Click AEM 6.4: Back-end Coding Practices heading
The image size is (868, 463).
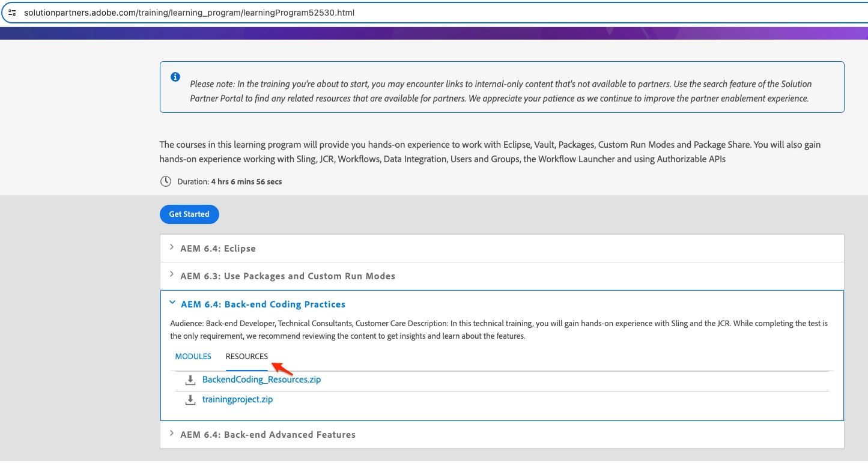(x=263, y=304)
